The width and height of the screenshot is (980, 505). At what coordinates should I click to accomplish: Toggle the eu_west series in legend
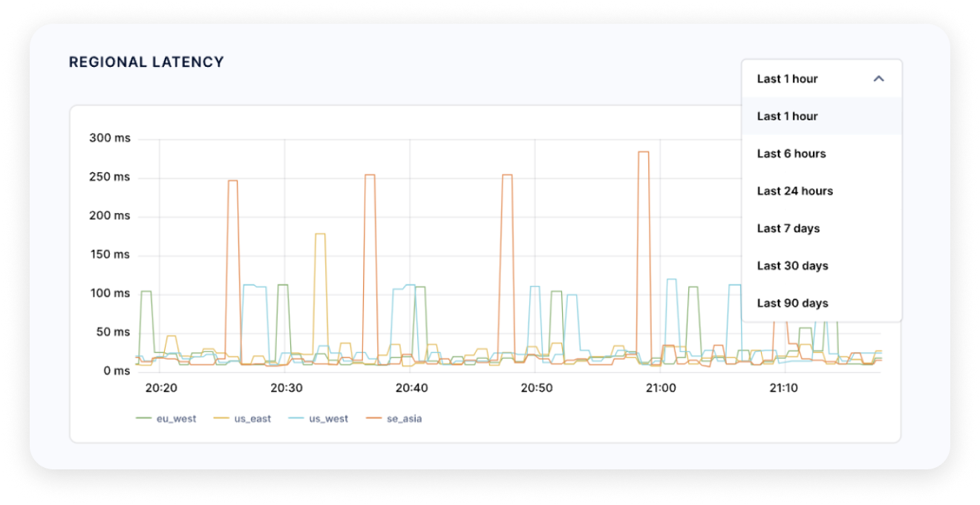(x=166, y=419)
